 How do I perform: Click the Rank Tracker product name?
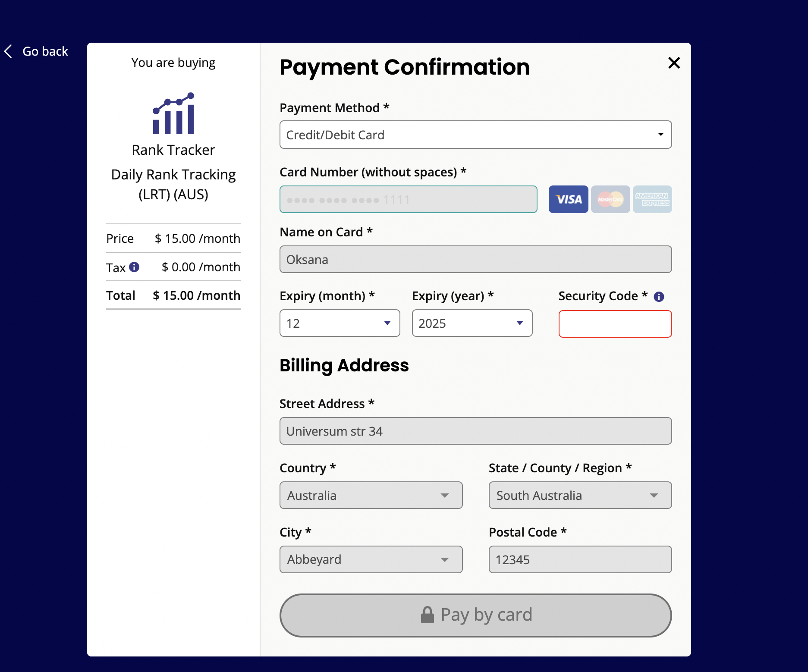[173, 150]
